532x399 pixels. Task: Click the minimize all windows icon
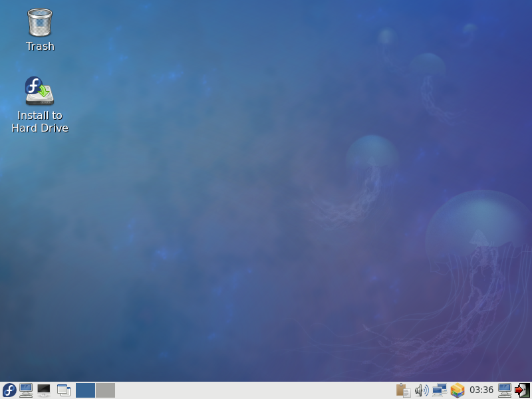(64, 390)
